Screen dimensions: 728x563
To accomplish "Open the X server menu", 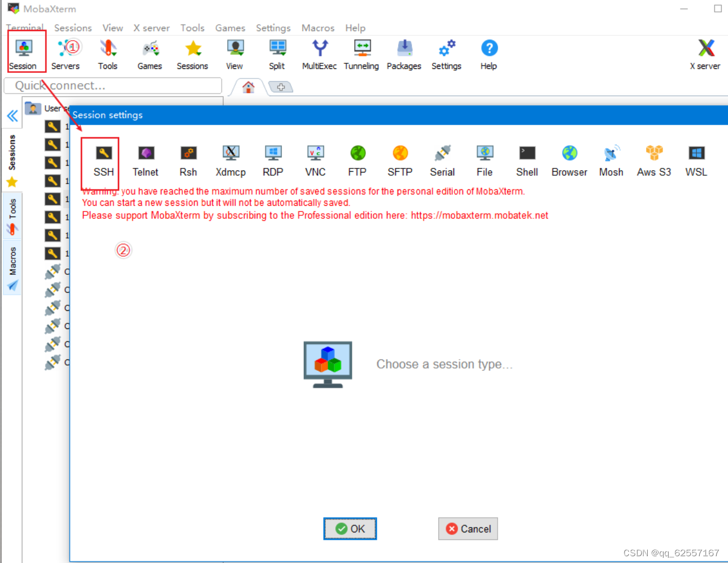I will (x=151, y=28).
